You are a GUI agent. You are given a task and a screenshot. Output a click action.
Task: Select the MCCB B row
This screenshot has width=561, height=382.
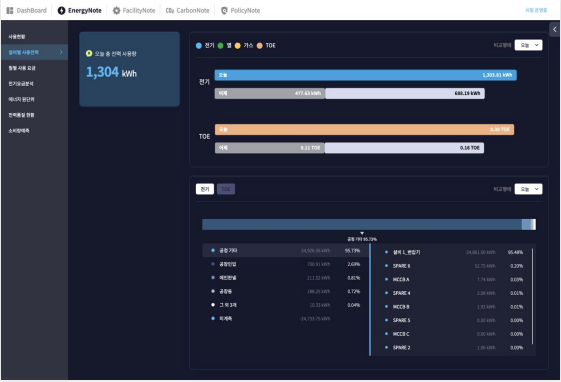454,307
